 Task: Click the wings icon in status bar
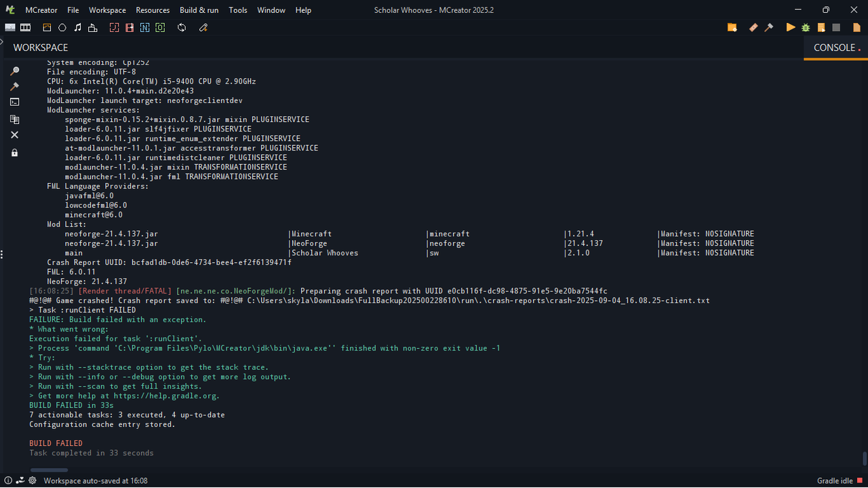(x=20, y=481)
